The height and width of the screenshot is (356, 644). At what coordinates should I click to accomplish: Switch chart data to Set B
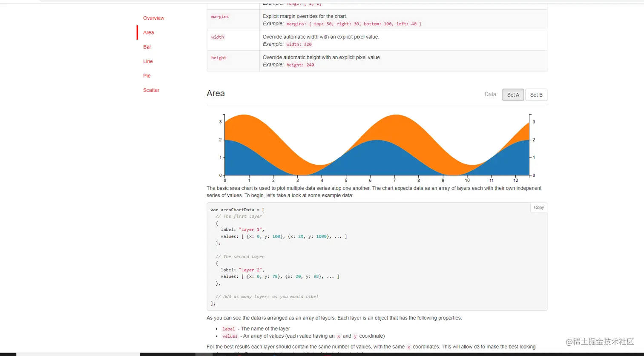tap(536, 95)
